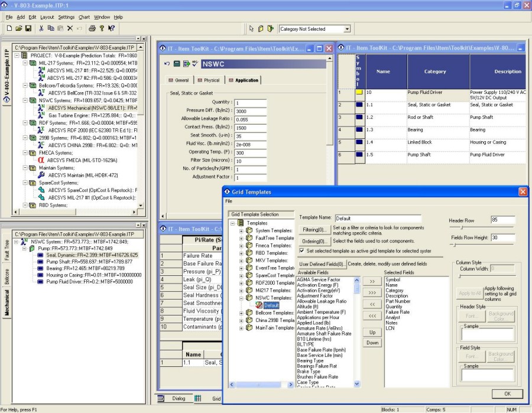Click the Default template icon under NSWC Templates
This screenshot has width=532, height=413.
(x=259, y=305)
